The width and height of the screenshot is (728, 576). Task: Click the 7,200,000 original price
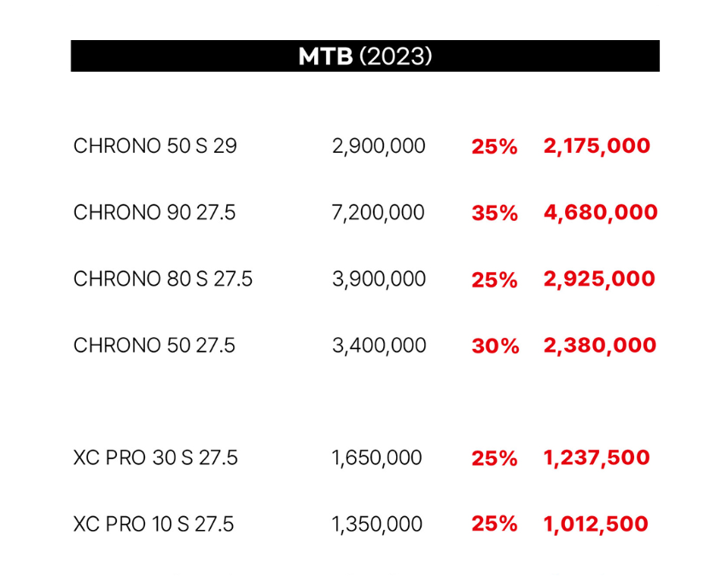[377, 212]
